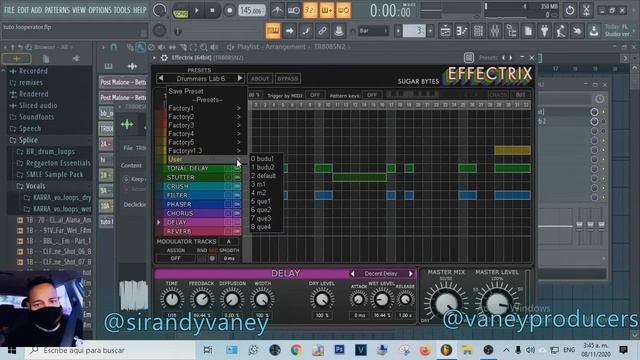640x360 pixels.
Task: Open the PATTERNS menu
Action: click(x=57, y=10)
